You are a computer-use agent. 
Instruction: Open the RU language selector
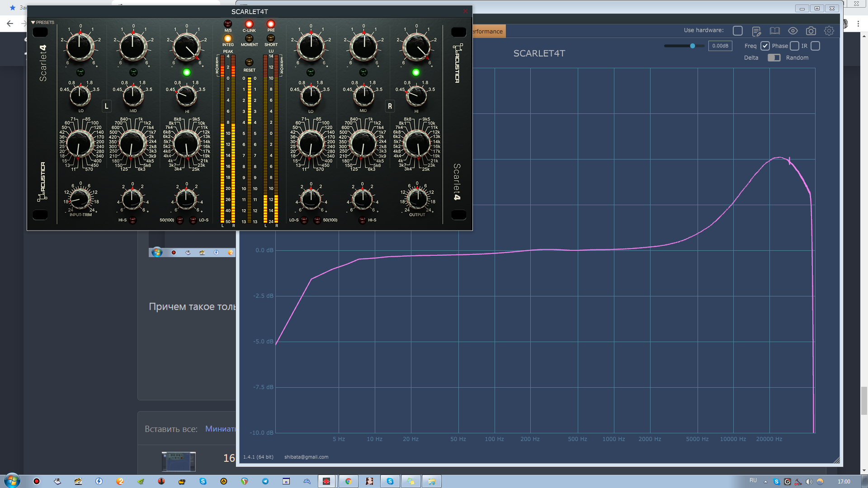pyautogui.click(x=753, y=481)
